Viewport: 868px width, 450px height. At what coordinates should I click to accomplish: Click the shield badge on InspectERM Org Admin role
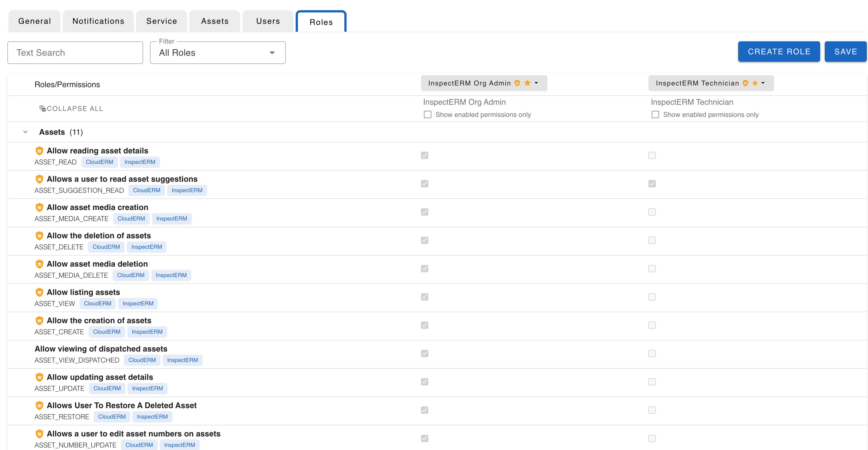(517, 83)
